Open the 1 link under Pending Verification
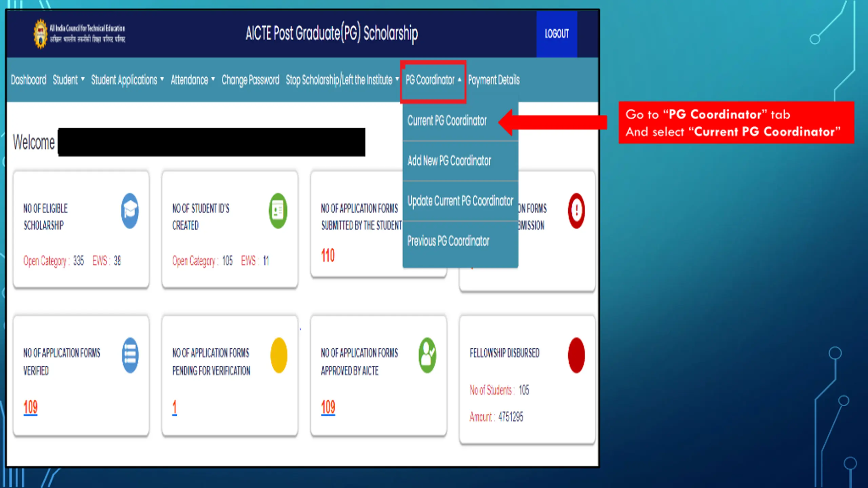Screen dimensions: 868x488 [x=174, y=407]
